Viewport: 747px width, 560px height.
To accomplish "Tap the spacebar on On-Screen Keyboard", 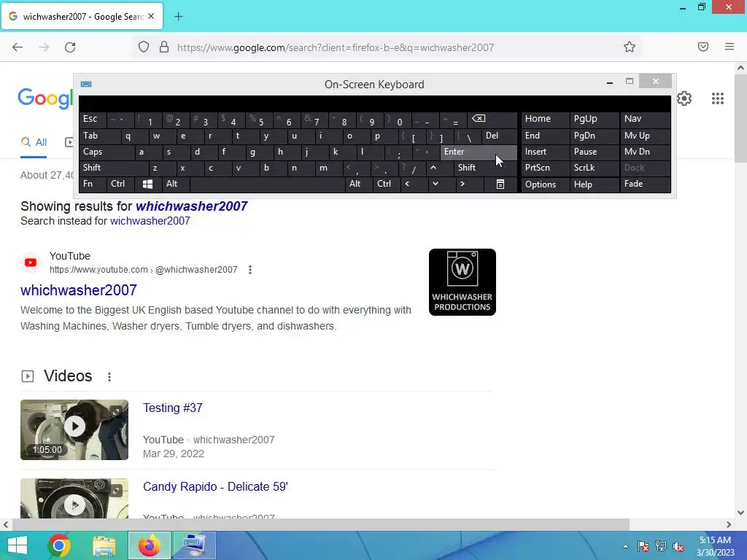I will [267, 184].
